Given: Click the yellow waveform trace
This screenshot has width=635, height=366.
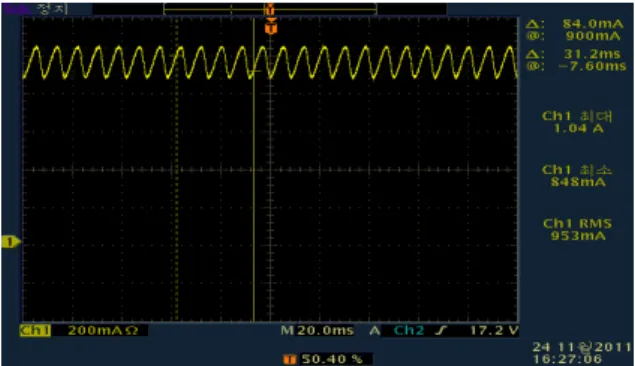Looking at the screenshot, I should pos(270,62).
